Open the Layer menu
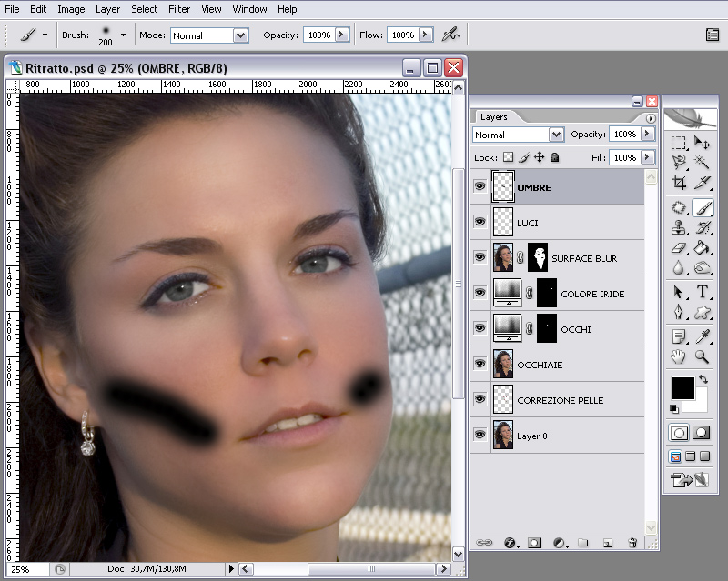This screenshot has width=728, height=581. point(107,9)
